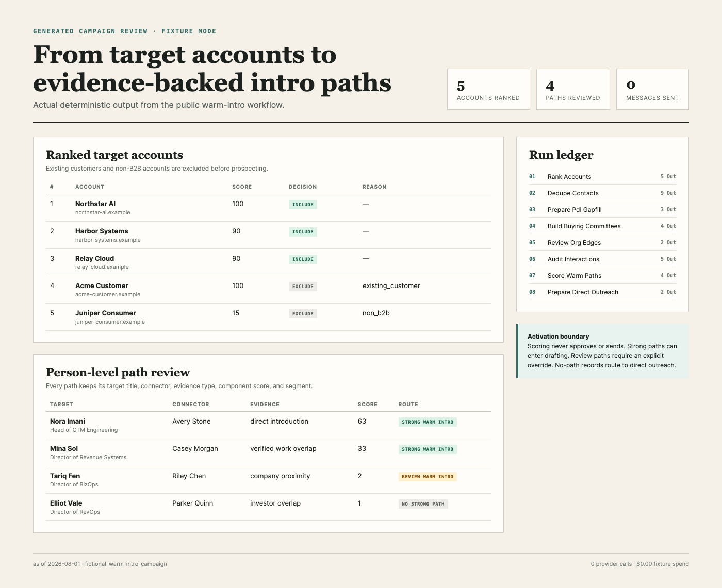The height and width of the screenshot is (588, 722).
Task: Click NO STRONG PATH badge for Elliot Vale
Action: (x=423, y=504)
